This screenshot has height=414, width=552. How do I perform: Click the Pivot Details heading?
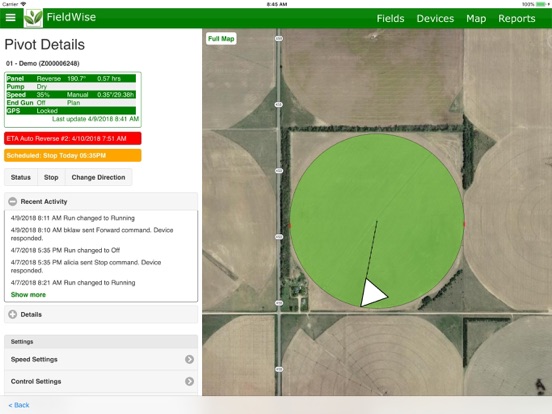pos(45,45)
